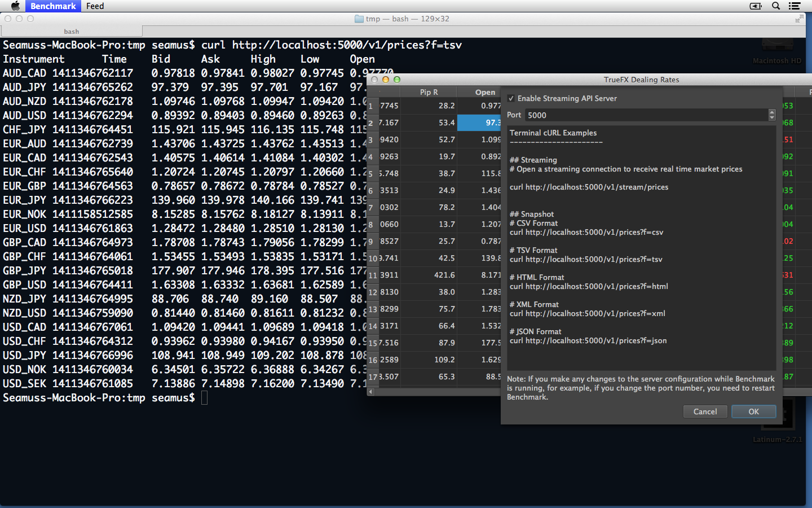Click Pip R value 78.2
Viewport: 812px width, 508px height.
(x=447, y=207)
